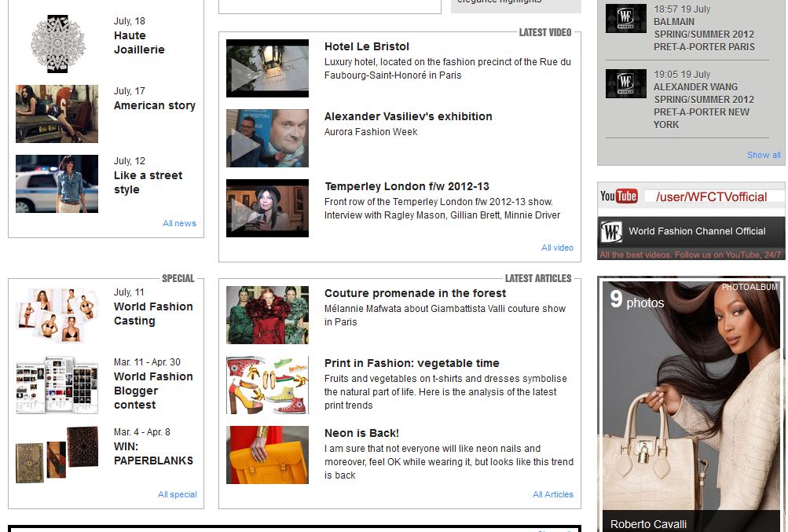Click the Roberto Cavalli album caption
Screen dimensions: 788x532
[648, 524]
